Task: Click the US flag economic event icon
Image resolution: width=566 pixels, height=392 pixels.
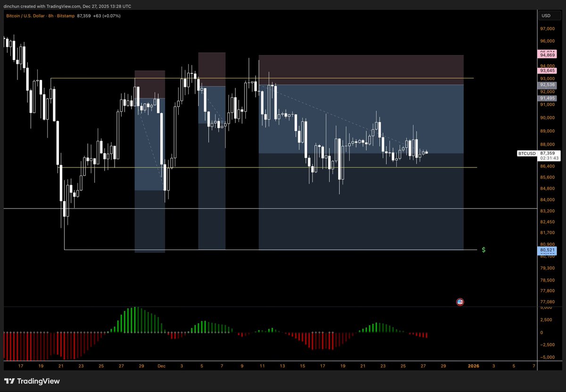Action: pyautogui.click(x=460, y=302)
